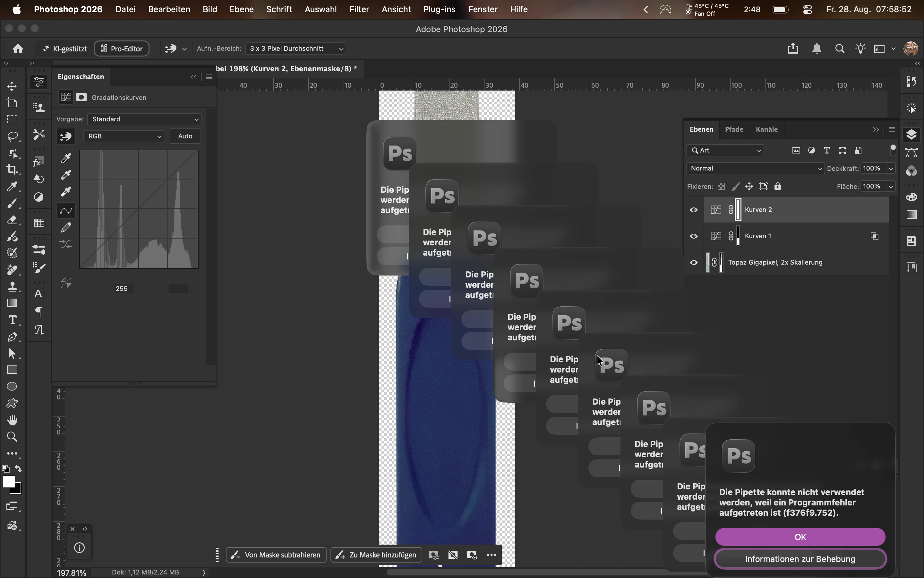924x578 pixels.
Task: Collapse the Eigenschaften panel with double chevrons
Action: tap(193, 77)
